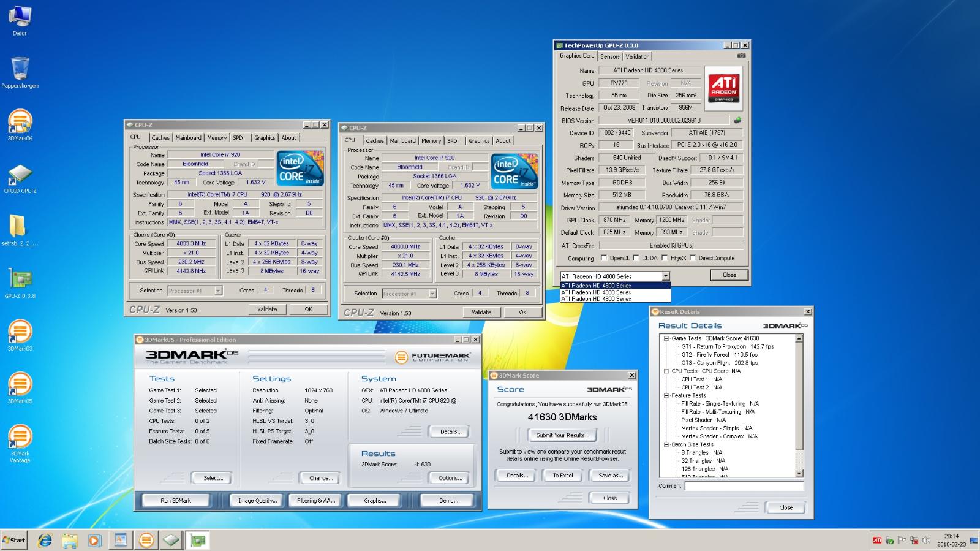The width and height of the screenshot is (980, 551).
Task: Open the Dator desktop icon
Action: (x=20, y=20)
